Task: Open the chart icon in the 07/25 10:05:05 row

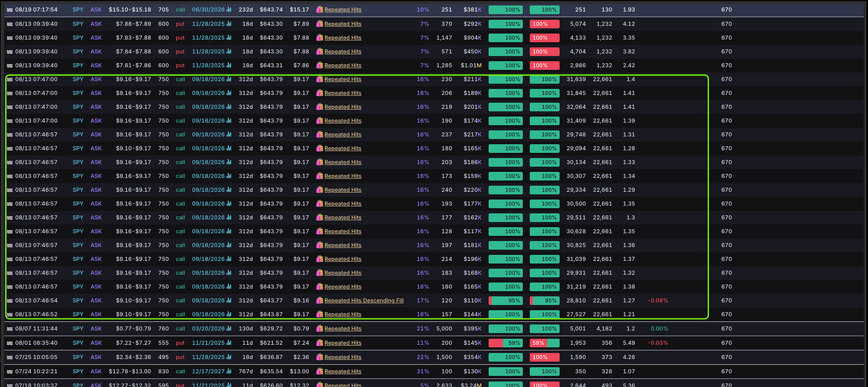Action: 229,357
